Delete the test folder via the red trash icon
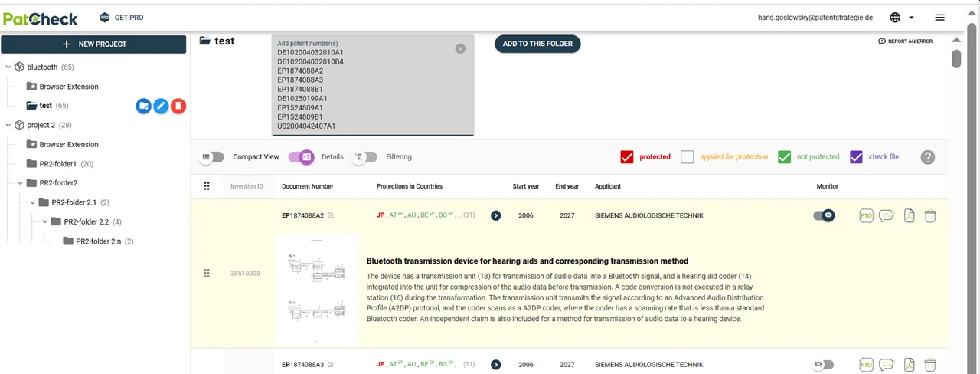The width and height of the screenshot is (980, 374). pyautogui.click(x=178, y=107)
